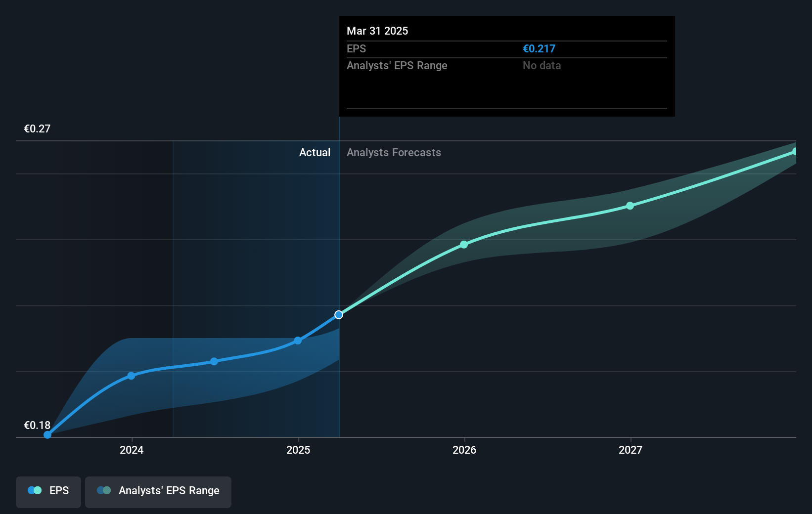The width and height of the screenshot is (812, 514).
Task: Click 'No data' in the tooltip
Action: [x=541, y=65]
